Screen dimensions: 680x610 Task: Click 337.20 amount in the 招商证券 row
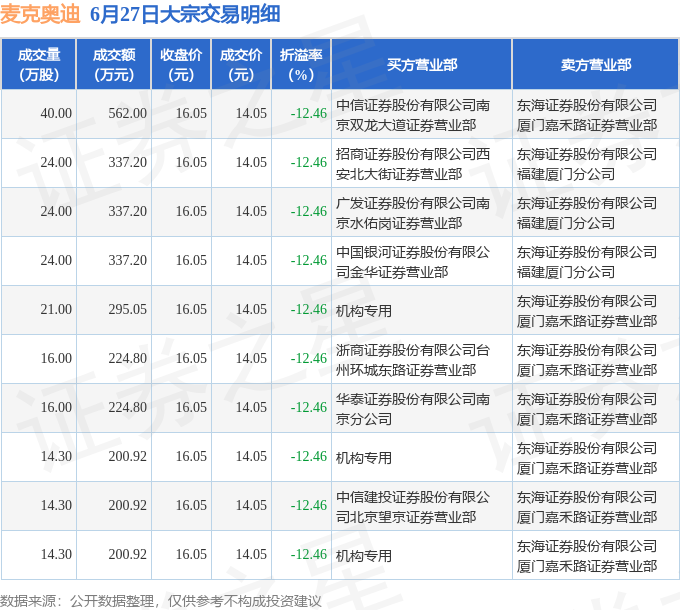tap(128, 163)
